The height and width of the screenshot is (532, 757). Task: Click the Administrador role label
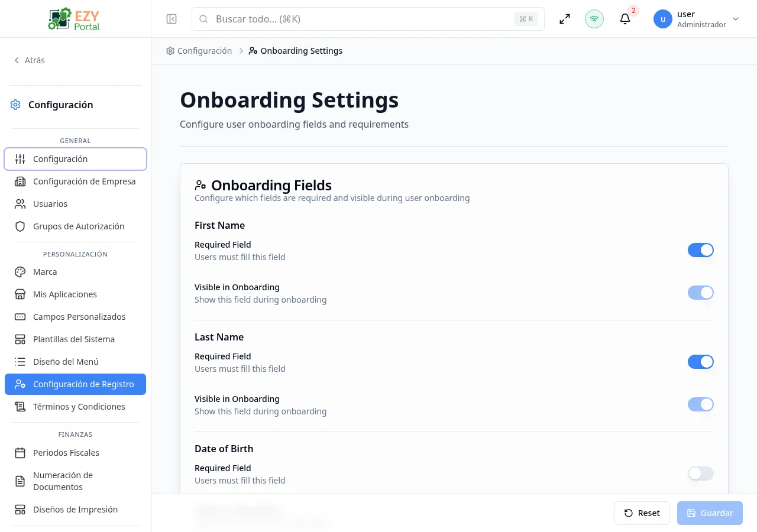tap(701, 25)
